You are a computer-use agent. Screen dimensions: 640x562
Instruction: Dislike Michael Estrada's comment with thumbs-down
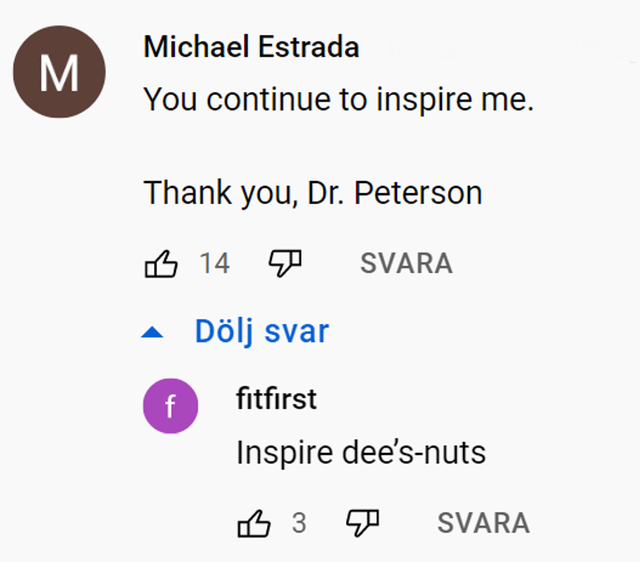(285, 264)
